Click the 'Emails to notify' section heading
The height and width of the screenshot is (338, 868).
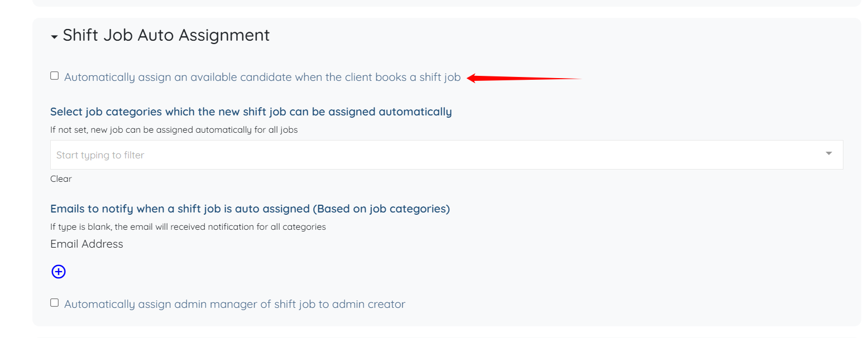250,209
